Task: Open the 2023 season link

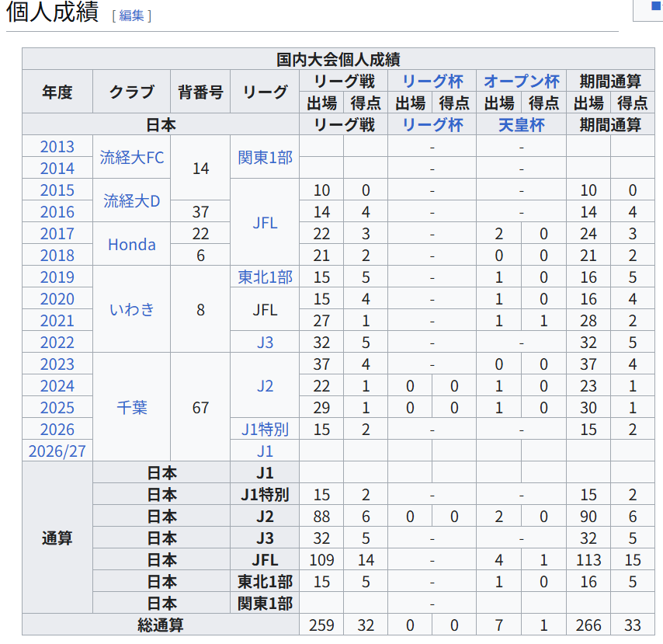Action: (57, 364)
